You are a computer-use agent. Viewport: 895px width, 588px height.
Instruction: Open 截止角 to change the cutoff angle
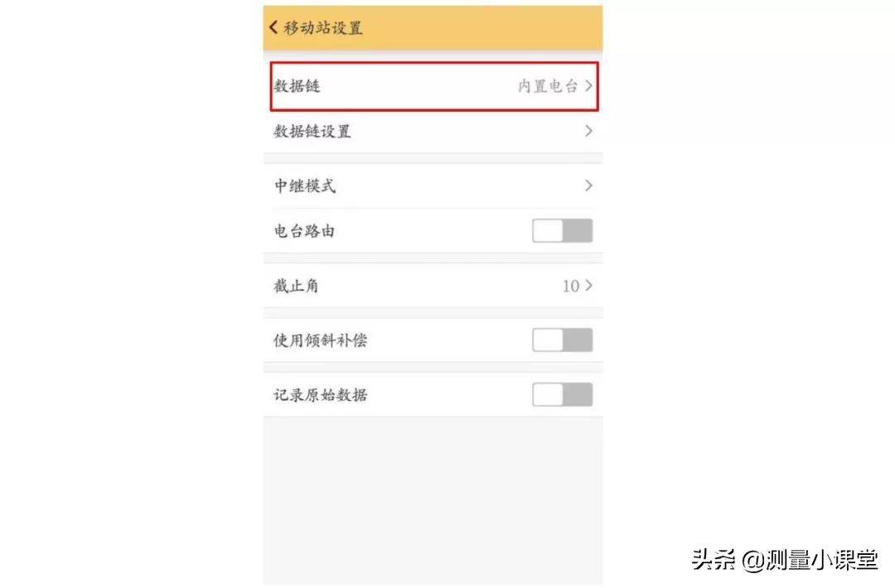click(431, 286)
